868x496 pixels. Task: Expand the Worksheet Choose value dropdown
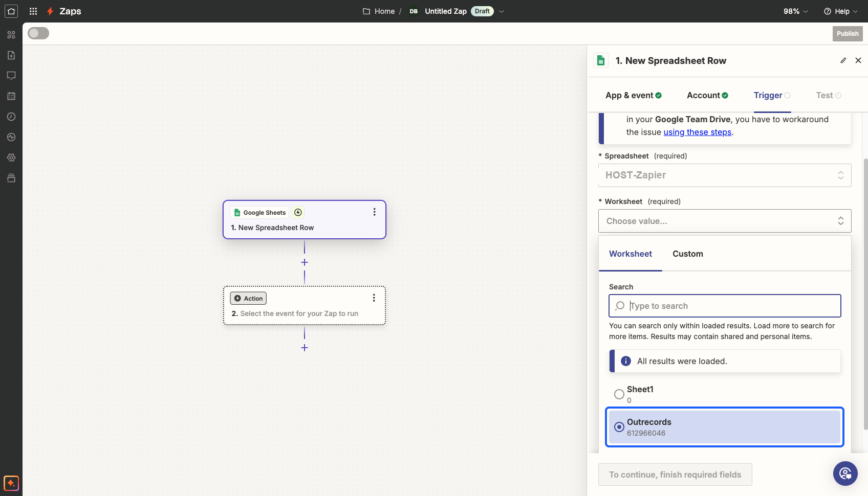tap(725, 221)
